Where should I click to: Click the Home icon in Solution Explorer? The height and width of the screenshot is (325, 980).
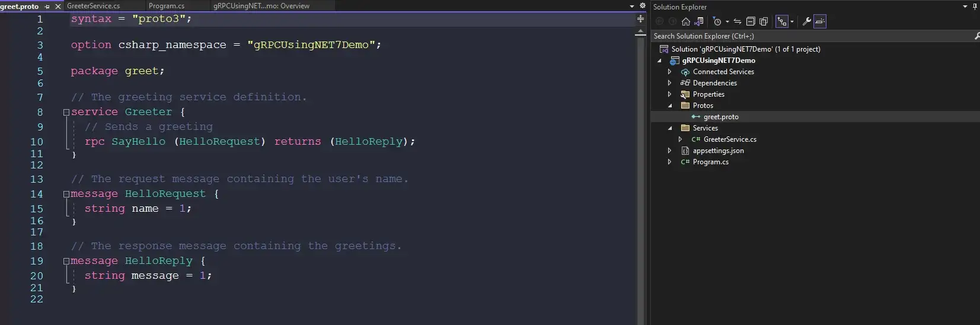pos(686,21)
